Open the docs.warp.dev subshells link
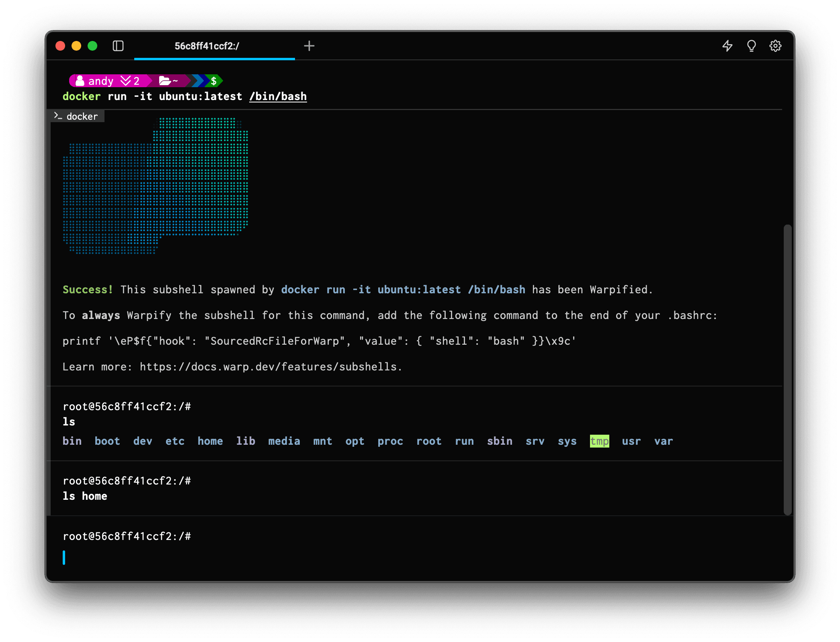Image resolution: width=840 pixels, height=642 pixels. [270, 367]
